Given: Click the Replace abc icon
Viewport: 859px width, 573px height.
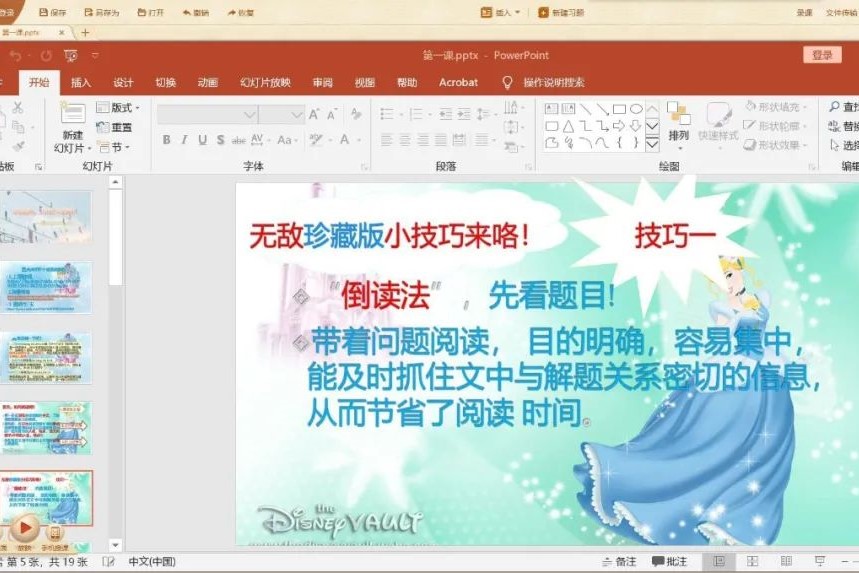Looking at the screenshot, I should pos(834,127).
